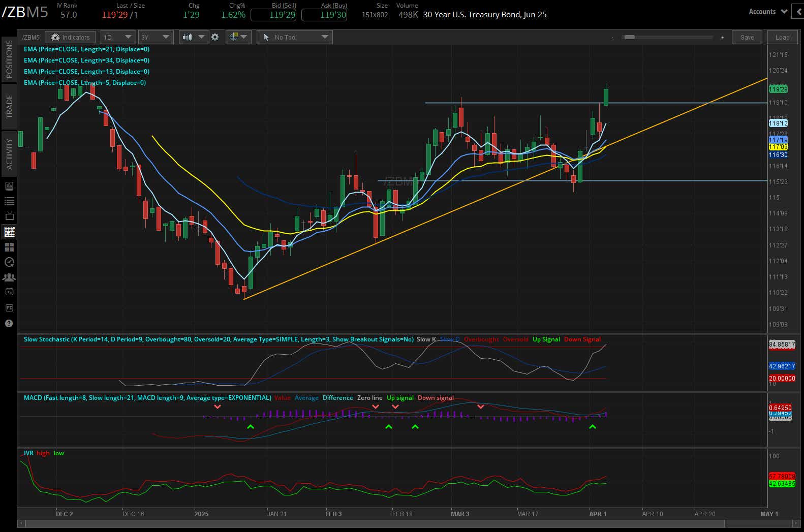
Task: Click the zoom out minus button
Action: coord(612,37)
